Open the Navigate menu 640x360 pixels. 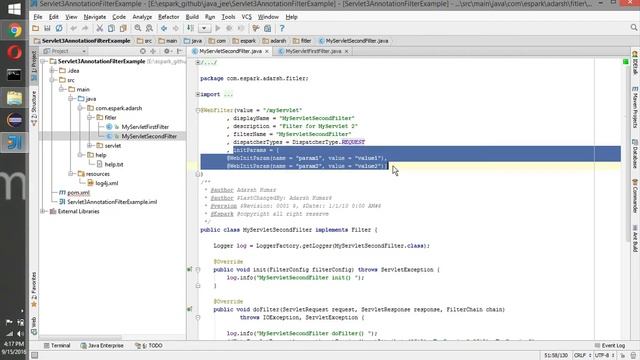[95, 17]
